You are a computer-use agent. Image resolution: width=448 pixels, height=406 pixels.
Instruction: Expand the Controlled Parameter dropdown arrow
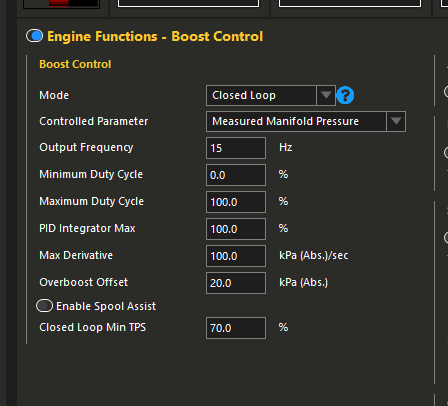click(396, 121)
